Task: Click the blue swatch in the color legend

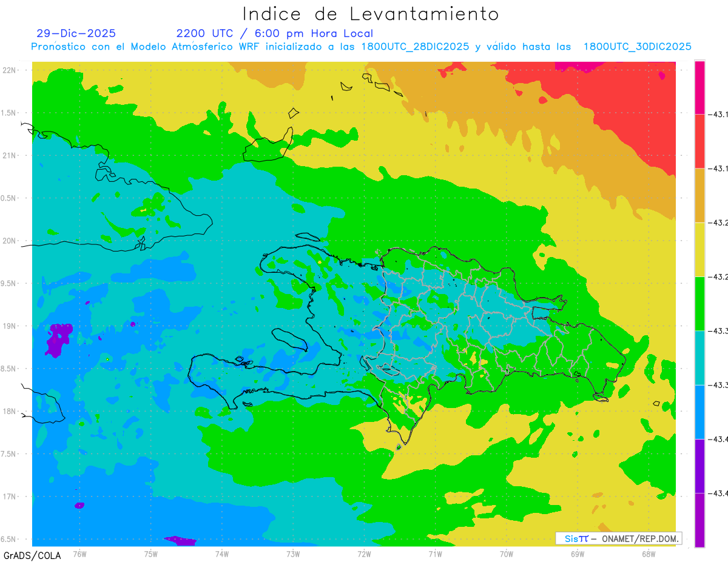Action: click(x=699, y=412)
